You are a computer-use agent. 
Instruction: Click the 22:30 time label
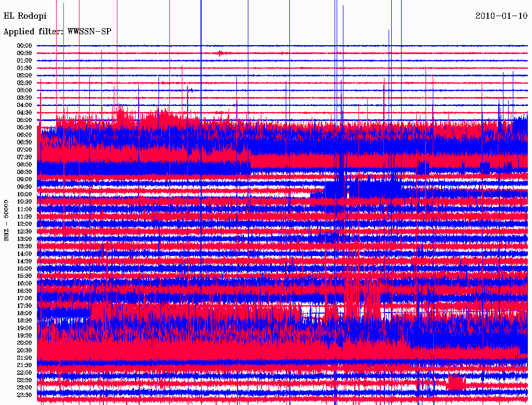coord(24,380)
